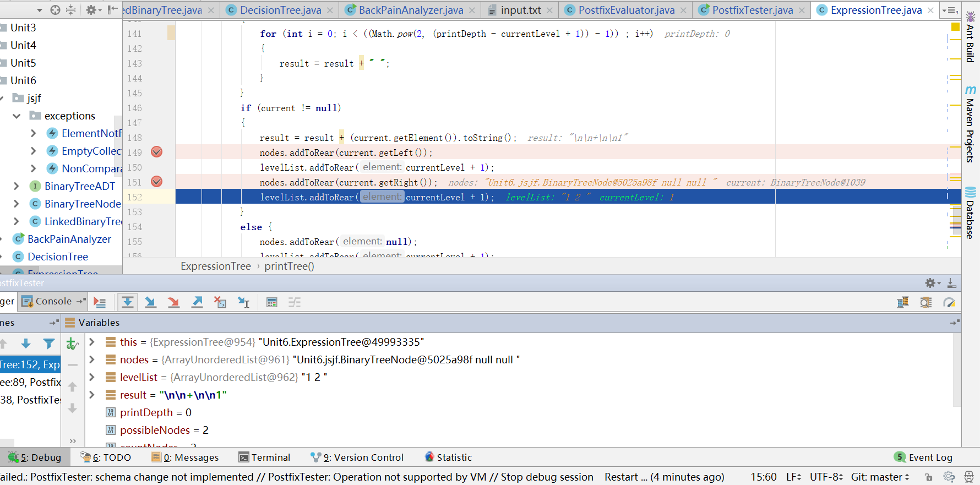
Task: Open the Terminal tool window
Action: [x=264, y=457]
